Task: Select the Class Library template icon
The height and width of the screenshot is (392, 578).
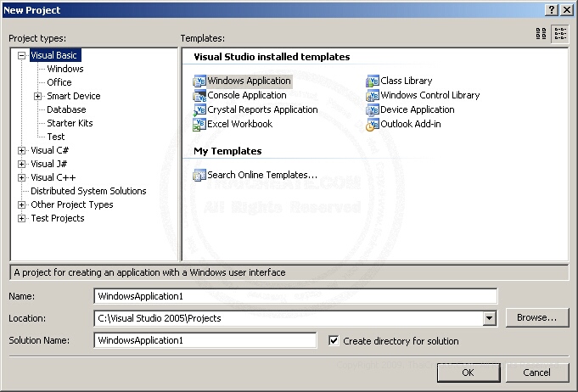Action: click(373, 81)
